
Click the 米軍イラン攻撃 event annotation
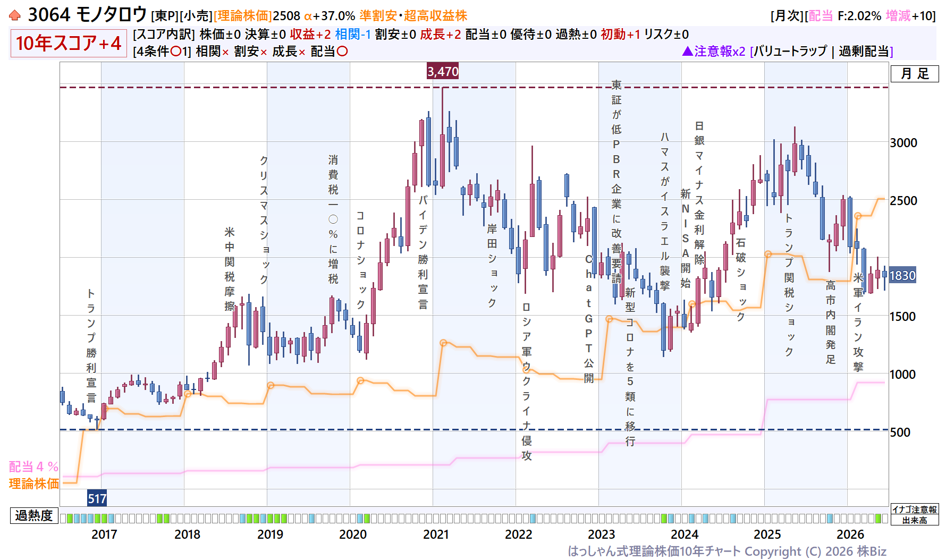coord(858,323)
